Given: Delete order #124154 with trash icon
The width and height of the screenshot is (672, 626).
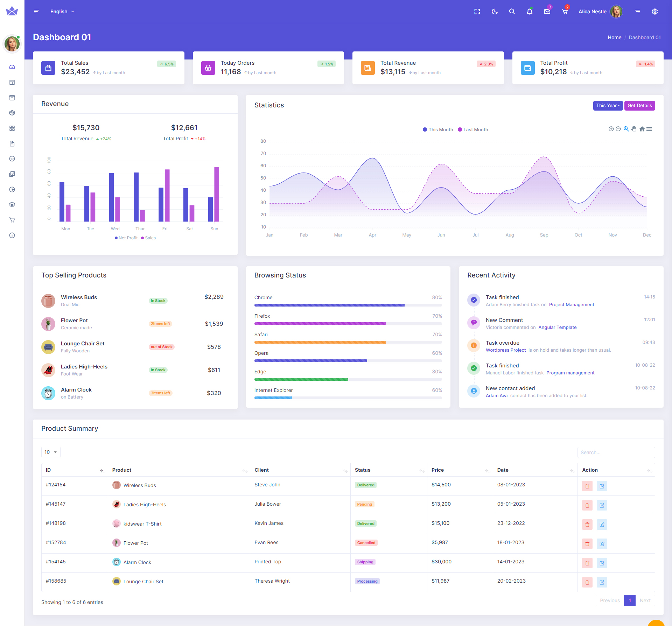Looking at the screenshot, I should 587,486.
